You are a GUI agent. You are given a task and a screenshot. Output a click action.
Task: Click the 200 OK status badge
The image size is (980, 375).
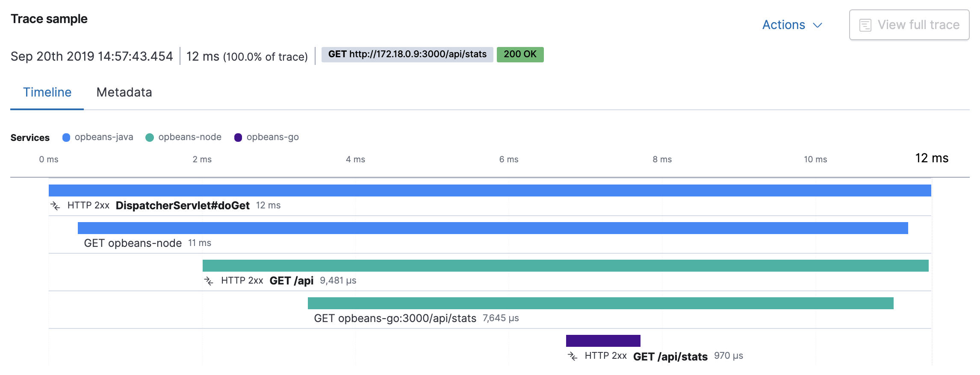pyautogui.click(x=520, y=54)
